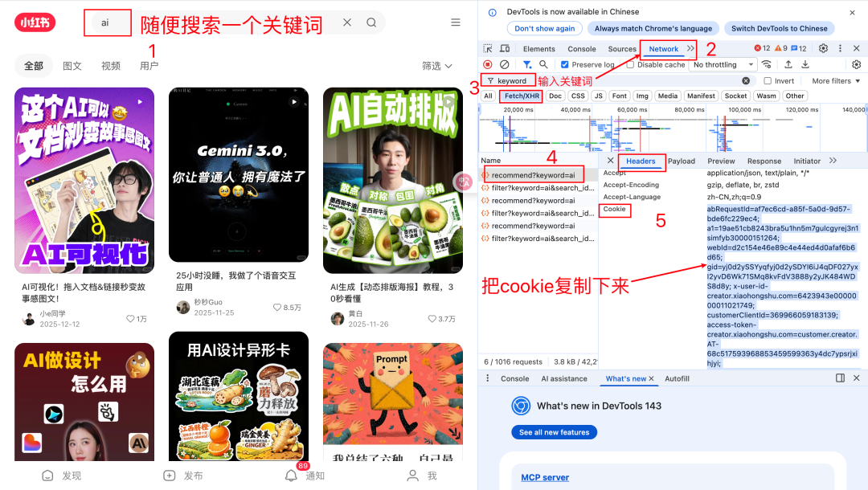Open DevTools three-dot customize menu
The width and height of the screenshot is (868, 490).
point(840,49)
